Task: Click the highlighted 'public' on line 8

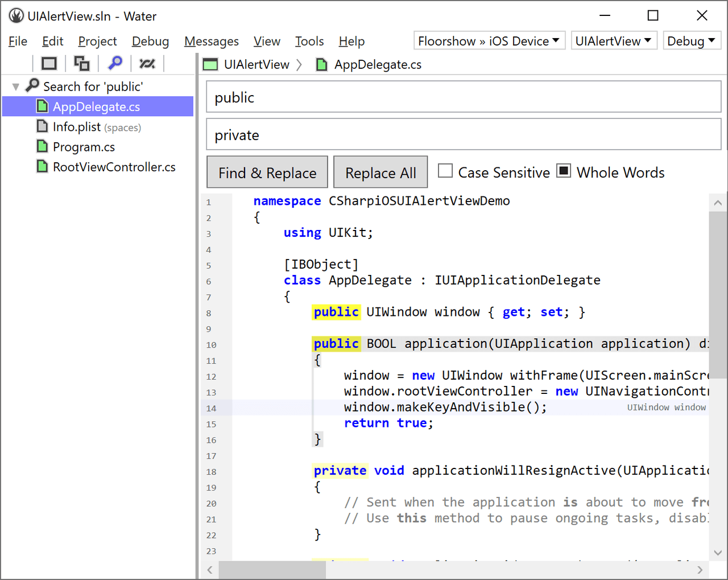Action: (336, 312)
